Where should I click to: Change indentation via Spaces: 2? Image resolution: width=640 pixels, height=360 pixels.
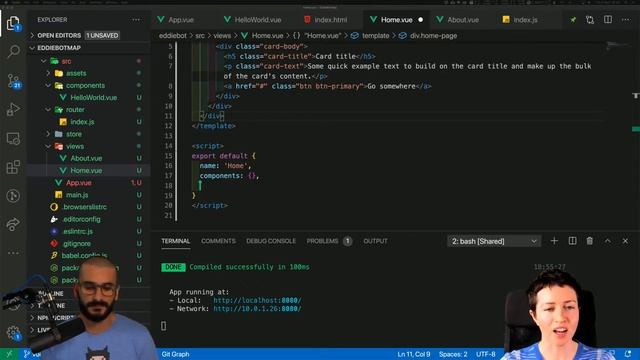click(453, 354)
